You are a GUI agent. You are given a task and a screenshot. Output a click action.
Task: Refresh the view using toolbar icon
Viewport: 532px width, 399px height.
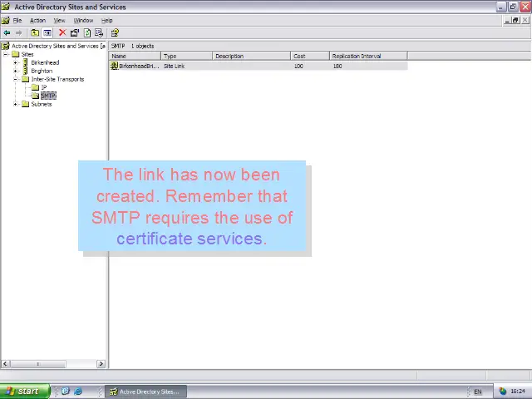pos(87,33)
